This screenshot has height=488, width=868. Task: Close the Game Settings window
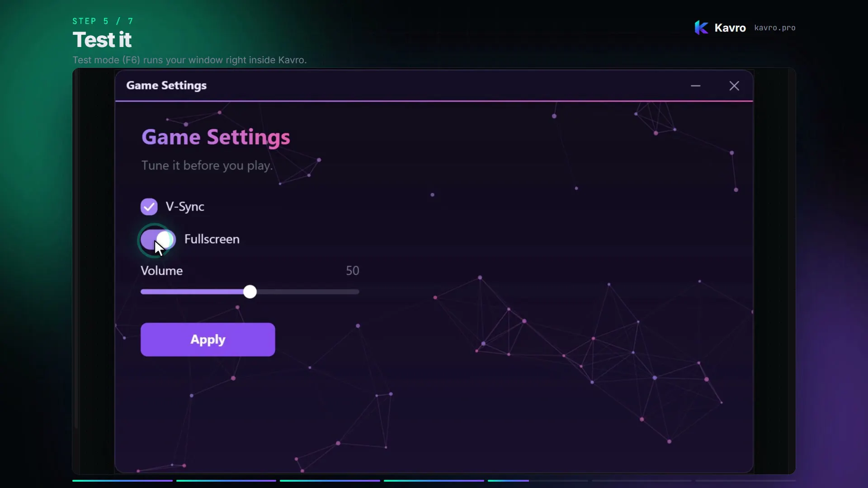734,86
